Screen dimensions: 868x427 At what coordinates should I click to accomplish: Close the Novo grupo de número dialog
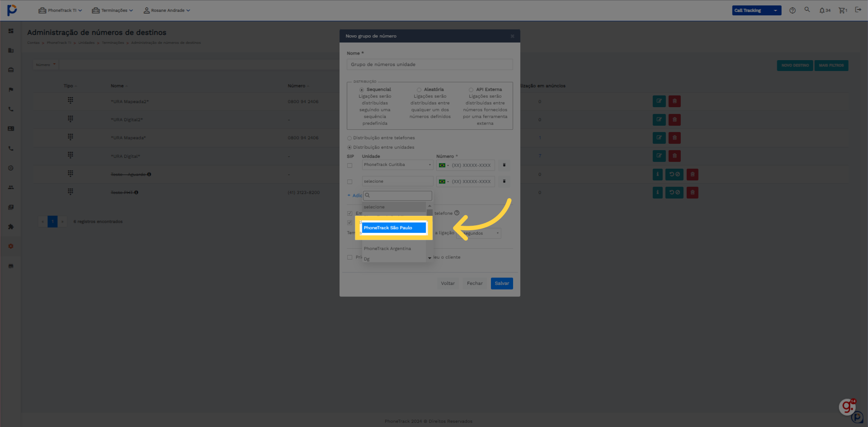512,36
